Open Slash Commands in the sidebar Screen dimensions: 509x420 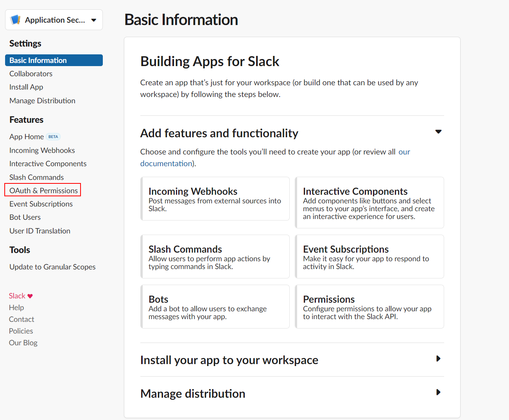[37, 177]
